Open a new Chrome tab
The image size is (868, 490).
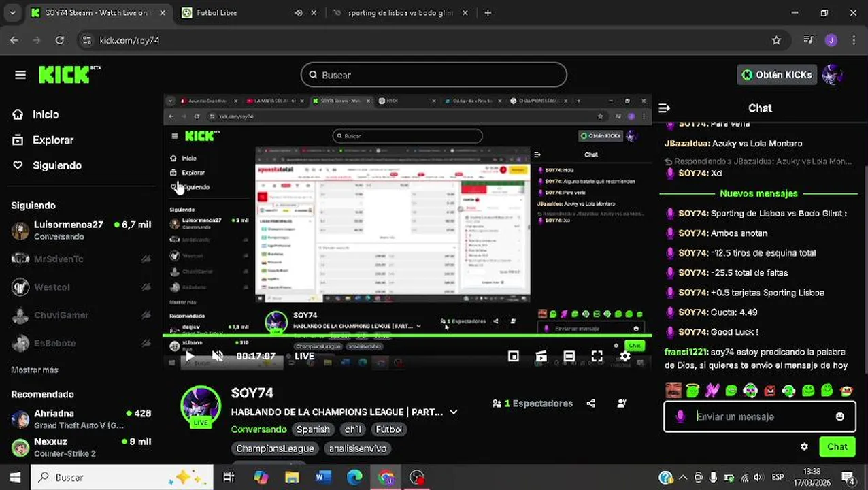[x=488, y=12]
